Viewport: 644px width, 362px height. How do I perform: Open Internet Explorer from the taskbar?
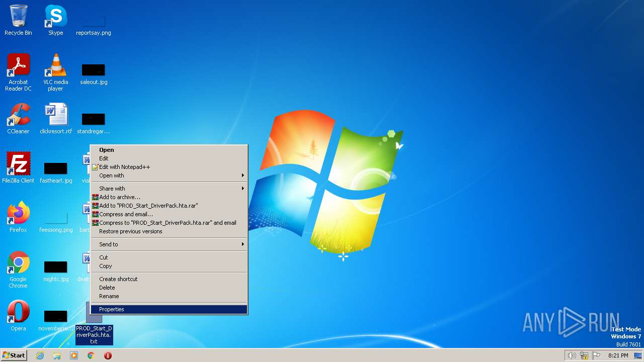tap(40, 355)
